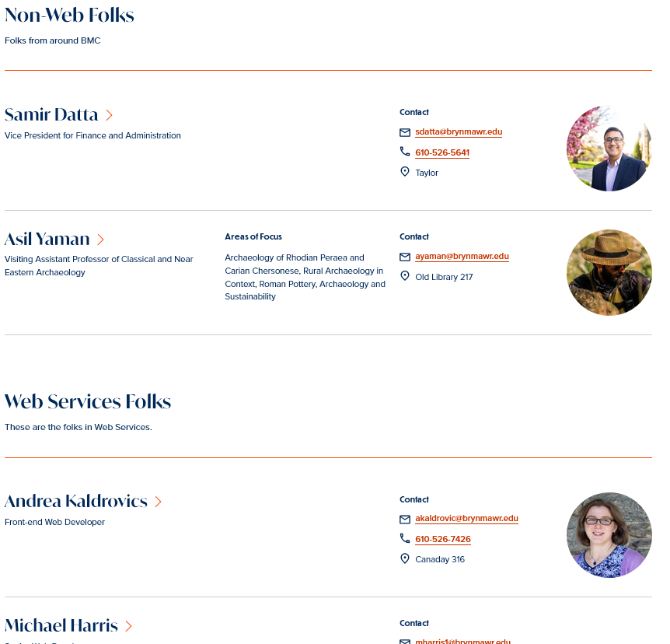Open the ayaman@brynmawr.edu email link

462,257
